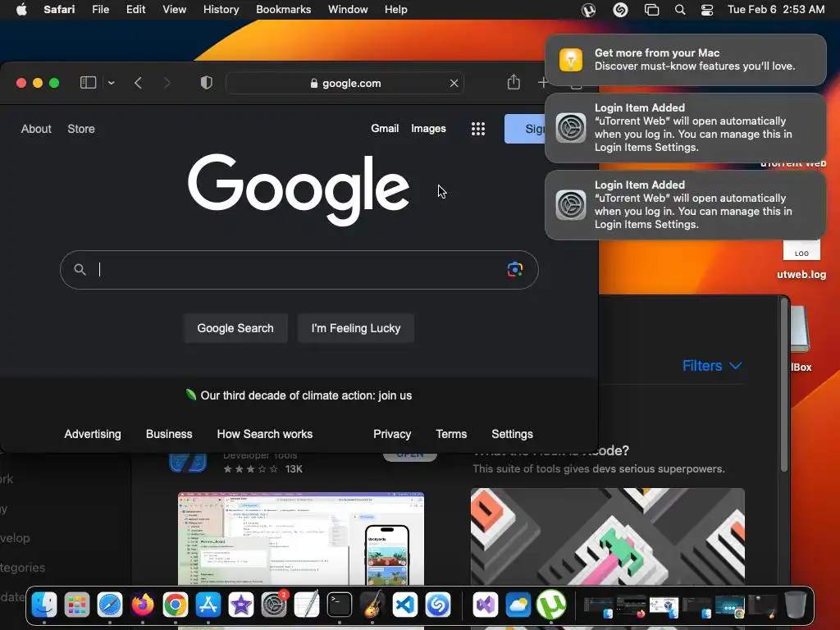The height and width of the screenshot is (630, 840).
Task: Expand Filters dropdown in App Store window
Action: point(712,366)
